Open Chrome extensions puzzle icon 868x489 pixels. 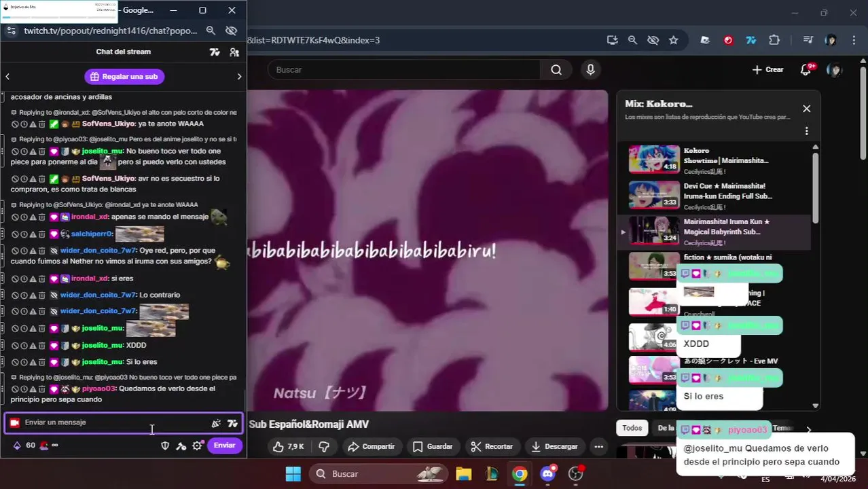pos(774,40)
